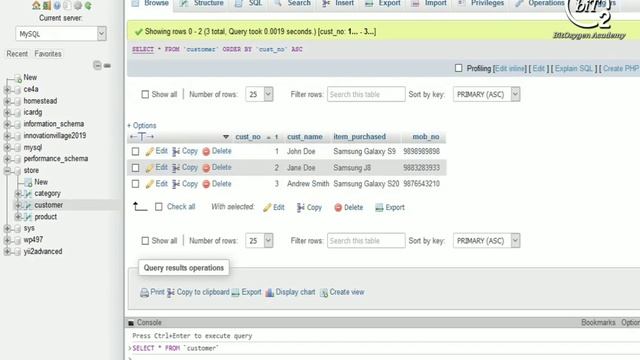Collapse the store database node
The width and height of the screenshot is (640, 360).
(x=7, y=171)
